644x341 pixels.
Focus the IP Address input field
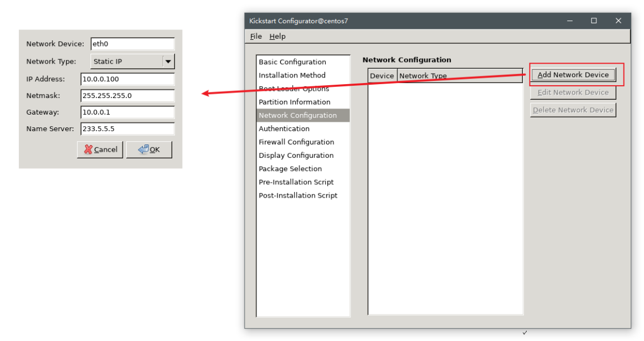click(127, 79)
